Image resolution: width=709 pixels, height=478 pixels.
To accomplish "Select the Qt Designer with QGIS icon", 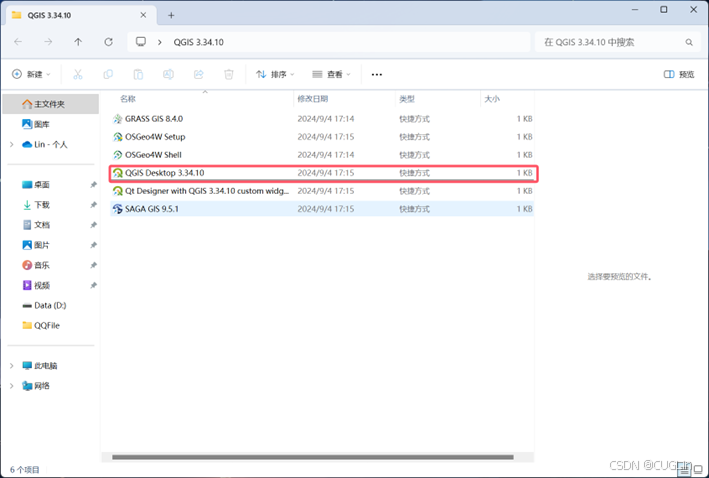I will pyautogui.click(x=118, y=191).
